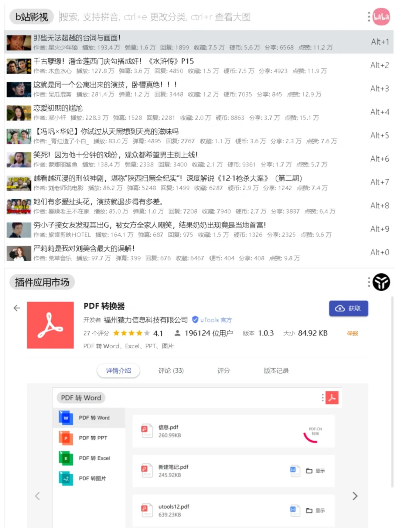Click the red PDF 转换器 app icon
The image size is (399, 532).
coord(51,325)
